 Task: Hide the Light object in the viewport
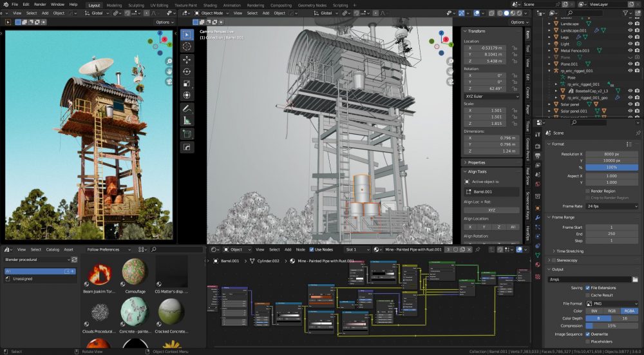[x=630, y=44]
